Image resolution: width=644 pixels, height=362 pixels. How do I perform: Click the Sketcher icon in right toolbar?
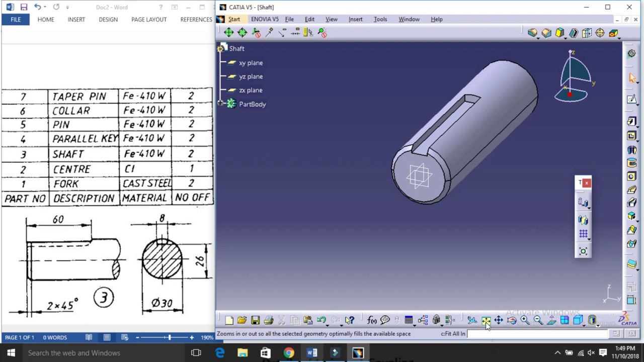coord(631,99)
